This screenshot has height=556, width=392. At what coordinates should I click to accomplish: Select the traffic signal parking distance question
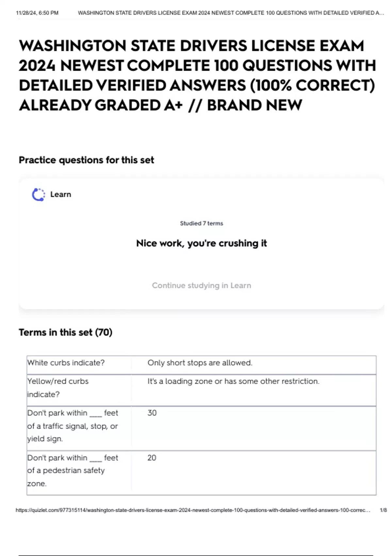click(x=73, y=426)
